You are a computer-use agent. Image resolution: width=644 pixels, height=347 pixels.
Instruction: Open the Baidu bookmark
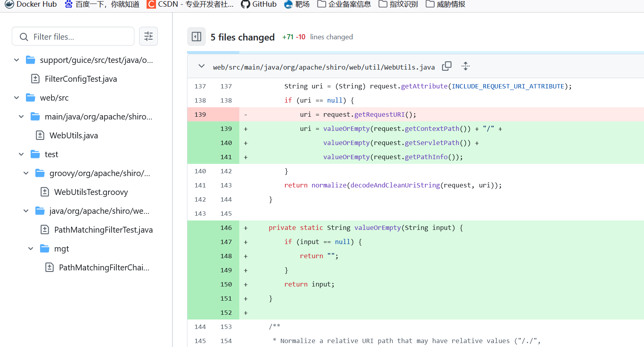pyautogui.click(x=102, y=4)
